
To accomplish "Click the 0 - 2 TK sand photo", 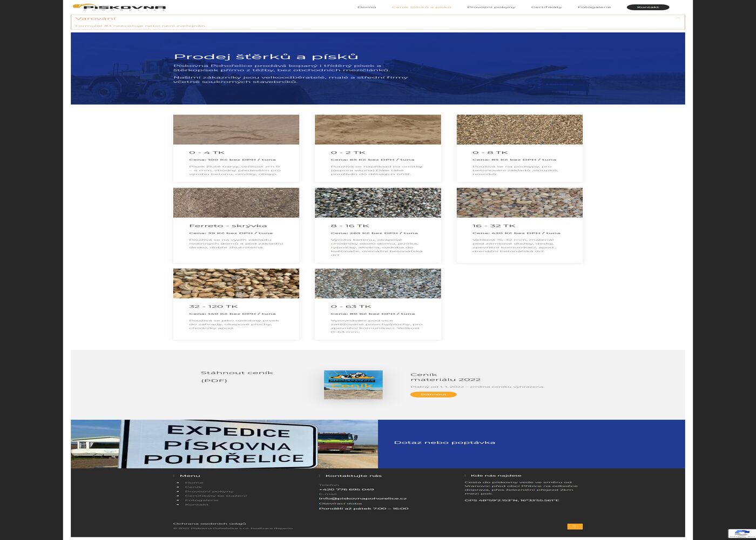I will pos(378,130).
